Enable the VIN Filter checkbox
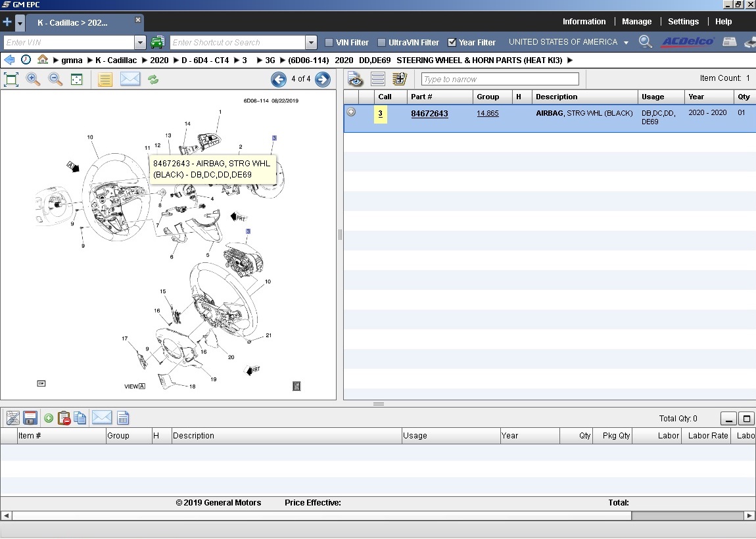 coord(329,43)
